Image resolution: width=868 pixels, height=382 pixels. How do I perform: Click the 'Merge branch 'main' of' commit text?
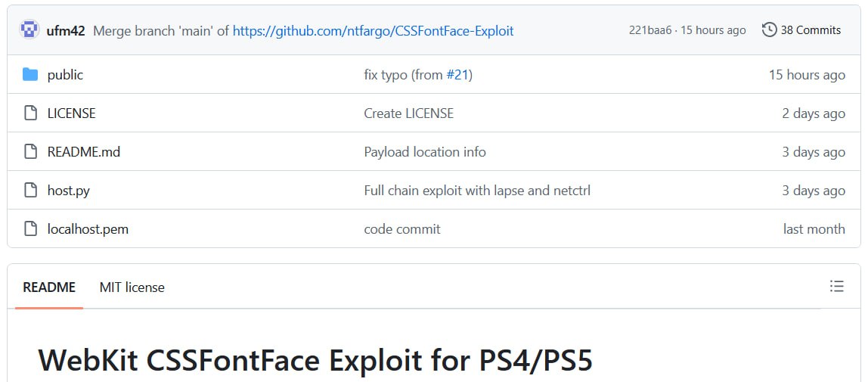pos(161,30)
